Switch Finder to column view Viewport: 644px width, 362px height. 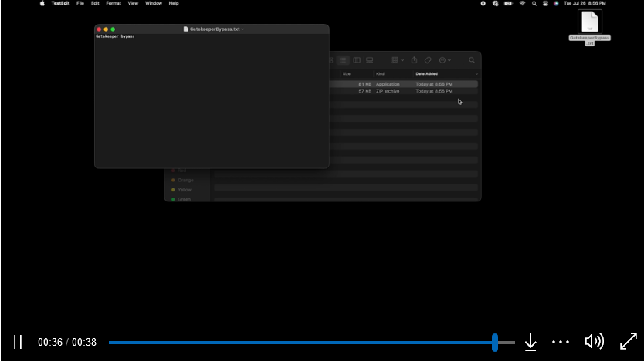click(x=357, y=60)
